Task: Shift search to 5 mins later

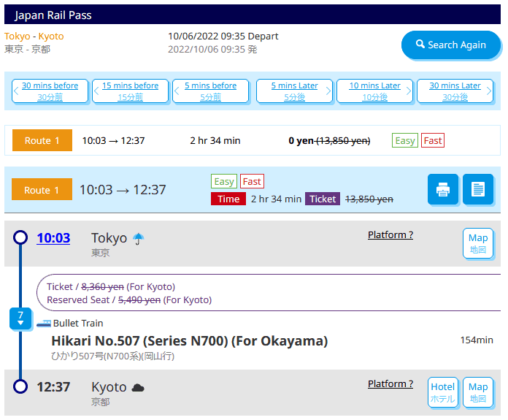Action: (294, 91)
